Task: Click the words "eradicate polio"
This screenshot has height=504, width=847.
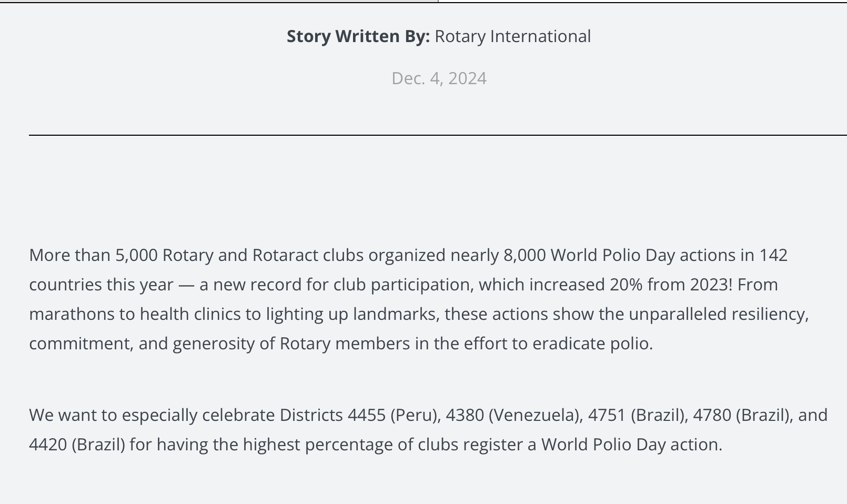Action: click(592, 344)
